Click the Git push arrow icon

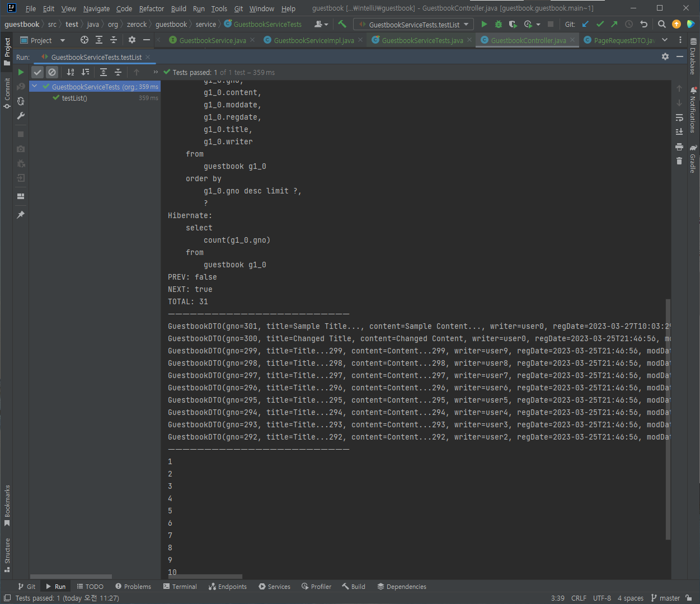pyautogui.click(x=614, y=24)
